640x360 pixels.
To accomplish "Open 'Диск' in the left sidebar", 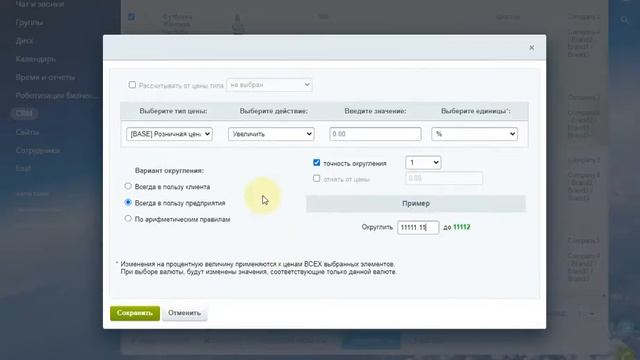I will click(24, 41).
